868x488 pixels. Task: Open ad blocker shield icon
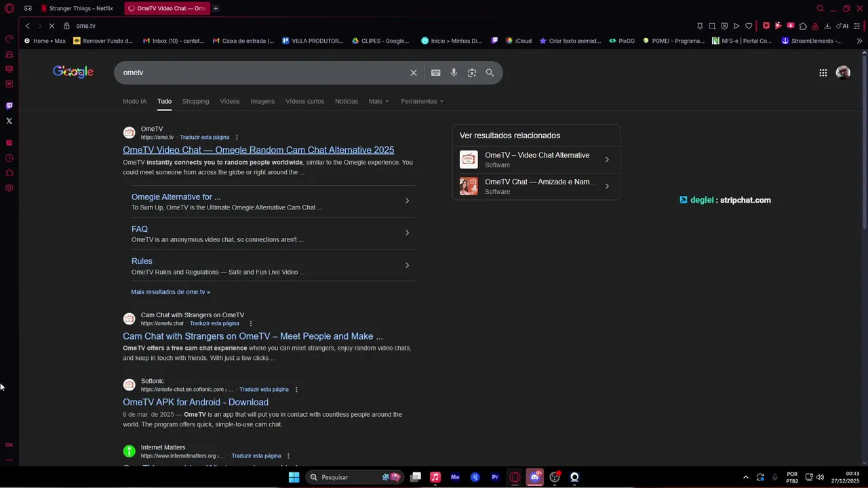pos(724,26)
